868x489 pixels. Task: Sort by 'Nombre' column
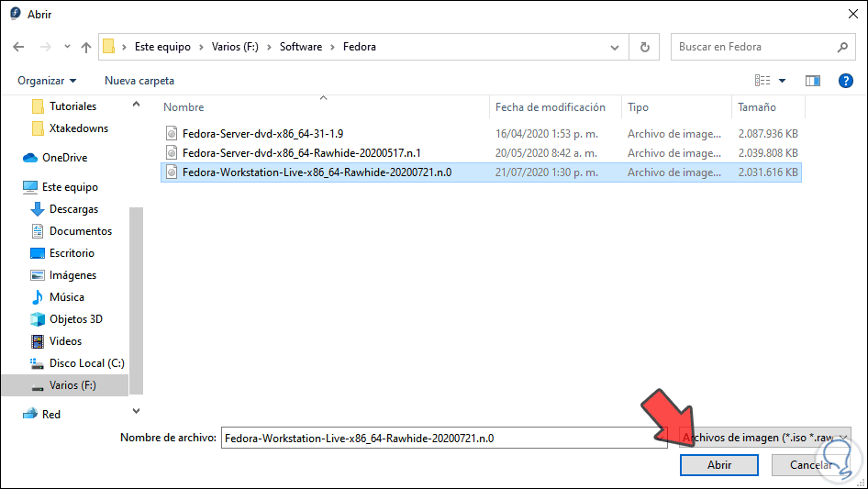[x=184, y=107]
